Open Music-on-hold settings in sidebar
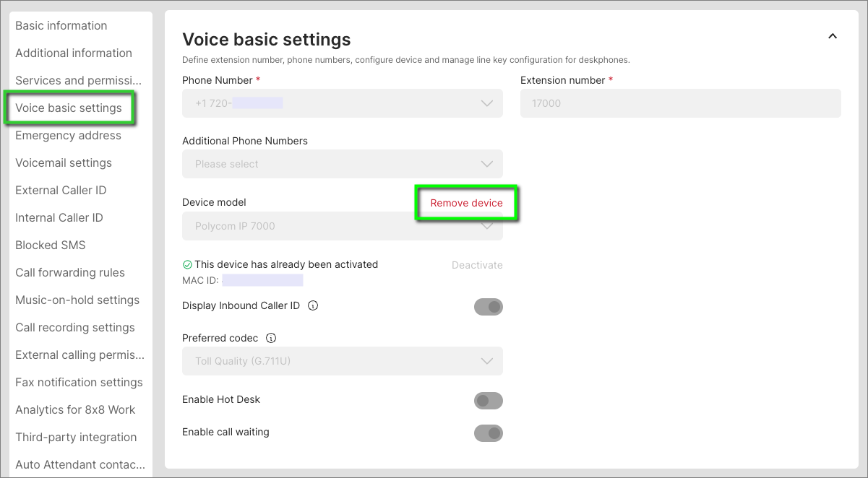This screenshot has width=868, height=478. click(x=77, y=300)
